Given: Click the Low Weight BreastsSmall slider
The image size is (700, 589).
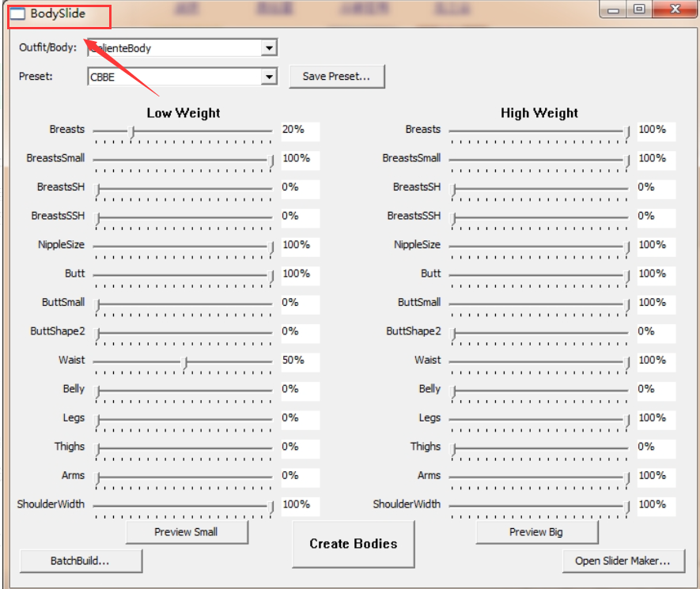Looking at the screenshot, I should (x=183, y=162).
